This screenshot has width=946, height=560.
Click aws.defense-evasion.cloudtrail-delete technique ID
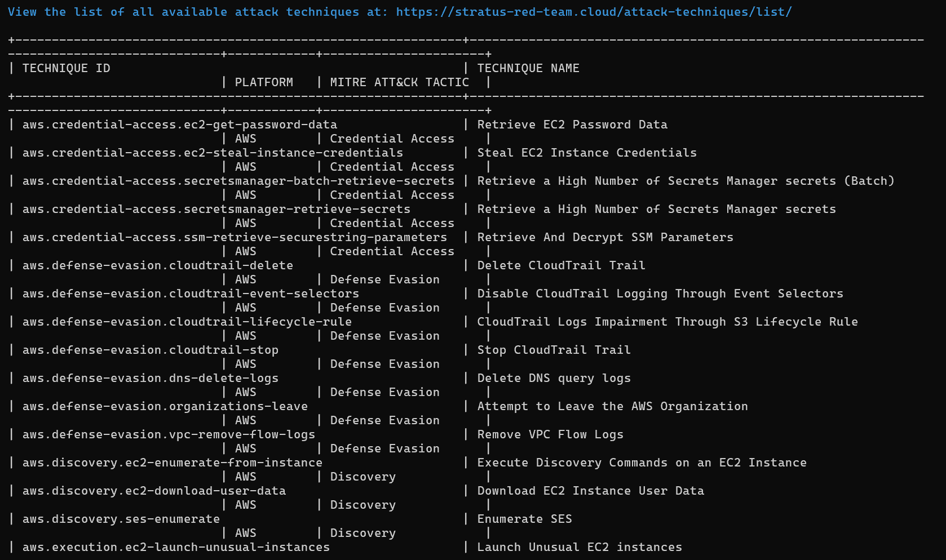158,265
